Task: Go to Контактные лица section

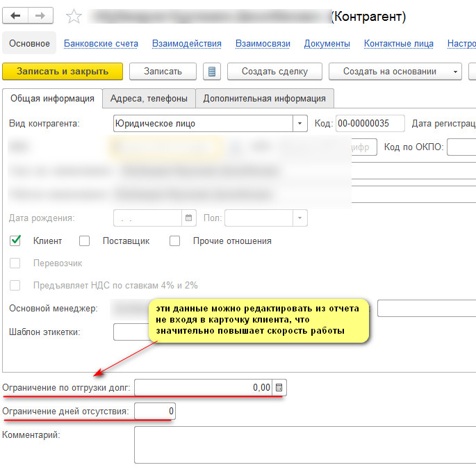Action: click(398, 43)
